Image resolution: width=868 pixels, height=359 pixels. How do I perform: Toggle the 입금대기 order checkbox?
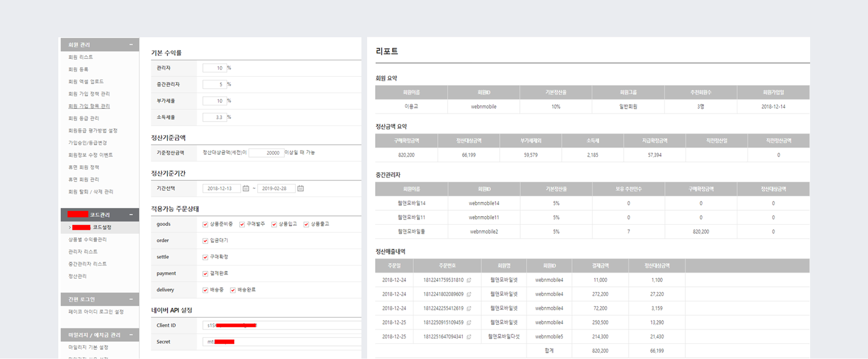(205, 241)
